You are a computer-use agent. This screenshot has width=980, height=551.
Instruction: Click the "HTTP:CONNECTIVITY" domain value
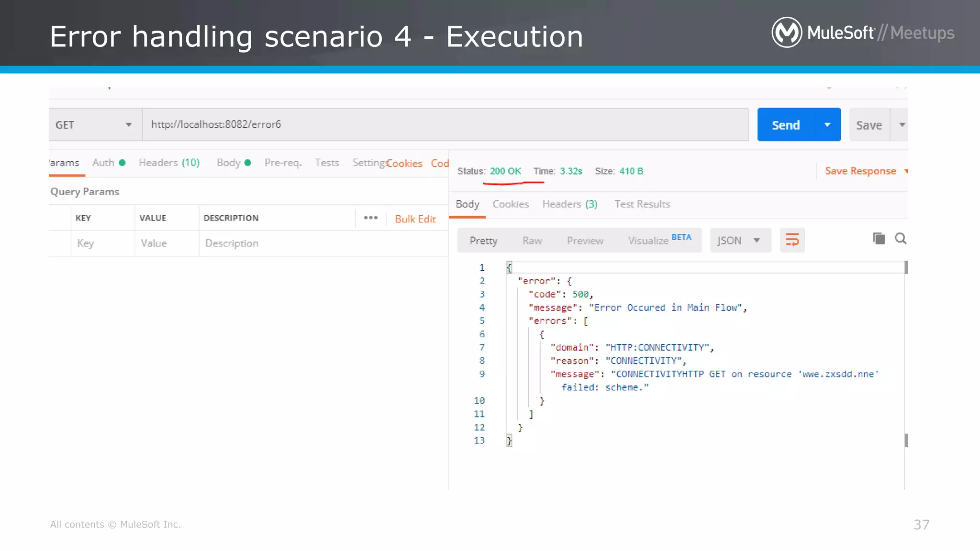pos(657,348)
